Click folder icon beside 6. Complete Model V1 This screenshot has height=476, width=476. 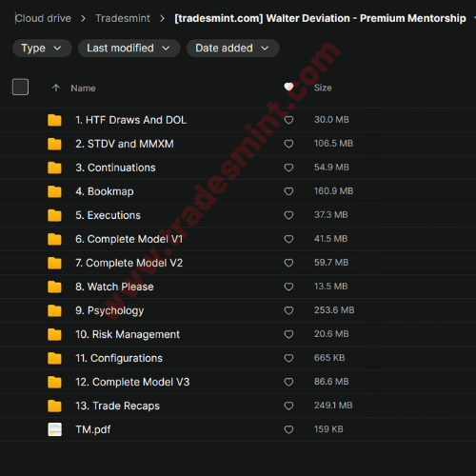[54, 239]
